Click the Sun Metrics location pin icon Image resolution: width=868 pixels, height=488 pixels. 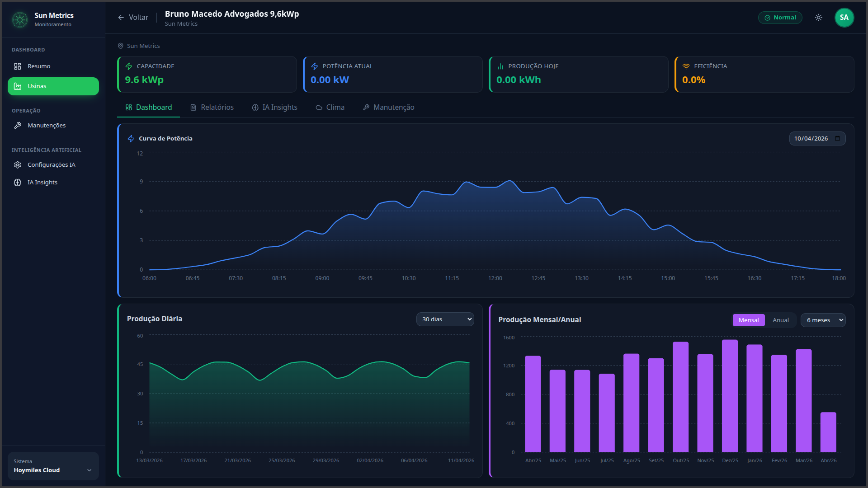tap(120, 46)
